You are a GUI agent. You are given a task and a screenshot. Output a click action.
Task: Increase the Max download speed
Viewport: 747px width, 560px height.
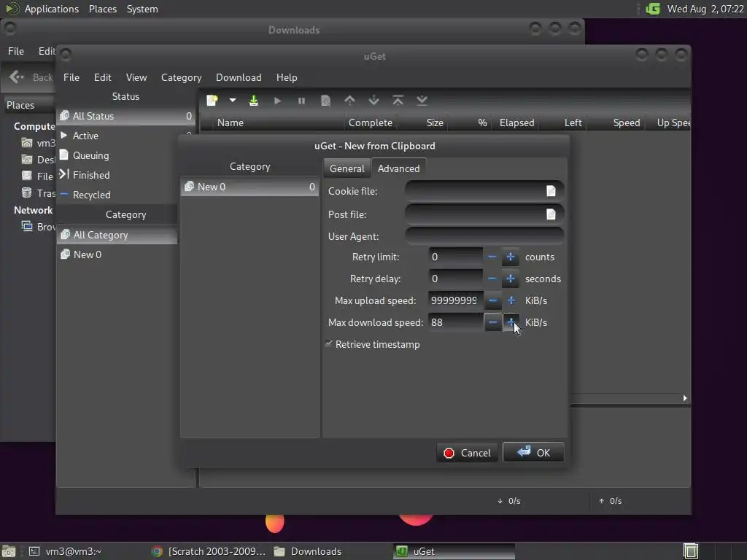pos(511,322)
